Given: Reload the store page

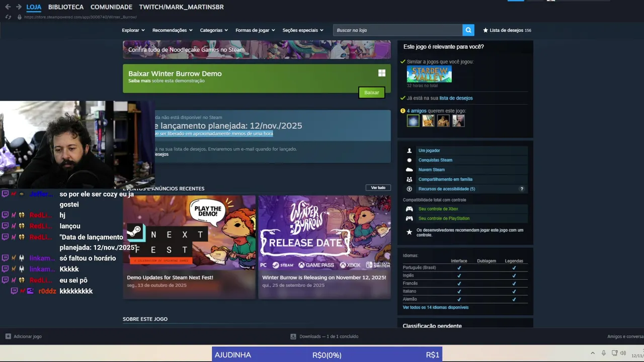Looking at the screenshot, I should pos(8,17).
